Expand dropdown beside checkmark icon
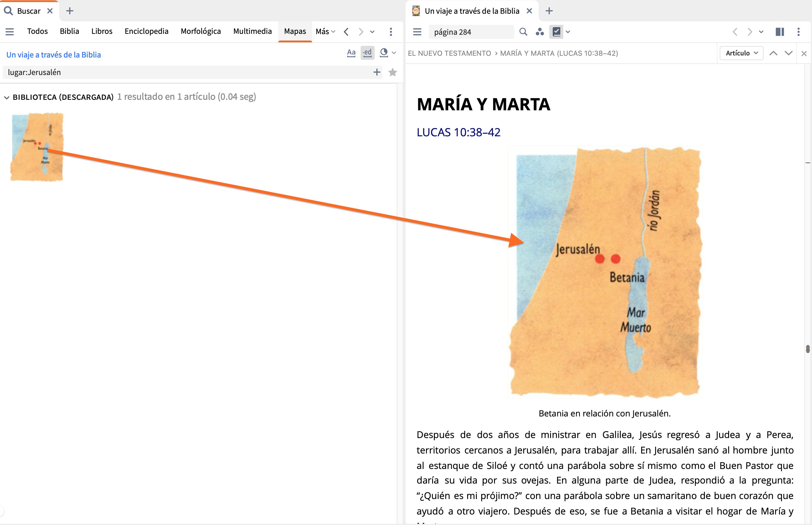 coord(568,32)
